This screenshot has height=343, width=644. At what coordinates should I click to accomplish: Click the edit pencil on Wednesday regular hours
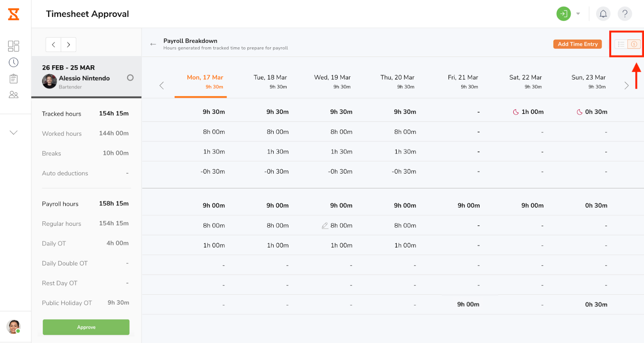click(x=325, y=226)
